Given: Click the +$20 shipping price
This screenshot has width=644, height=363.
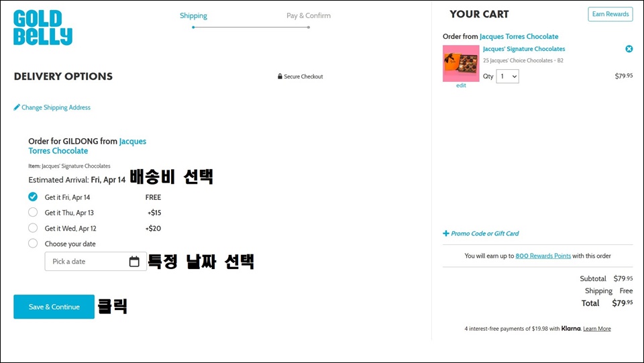Looking at the screenshot, I should click(x=153, y=228).
